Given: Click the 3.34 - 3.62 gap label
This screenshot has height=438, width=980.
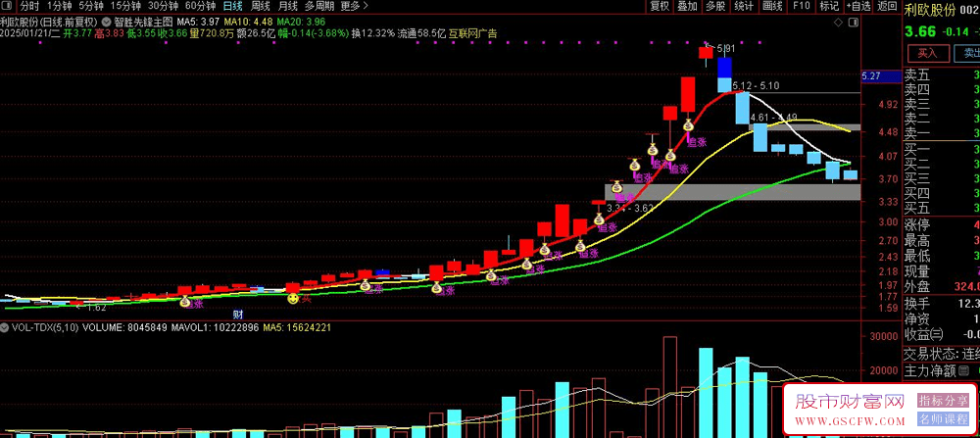Looking at the screenshot, I should pyautogui.click(x=629, y=208).
